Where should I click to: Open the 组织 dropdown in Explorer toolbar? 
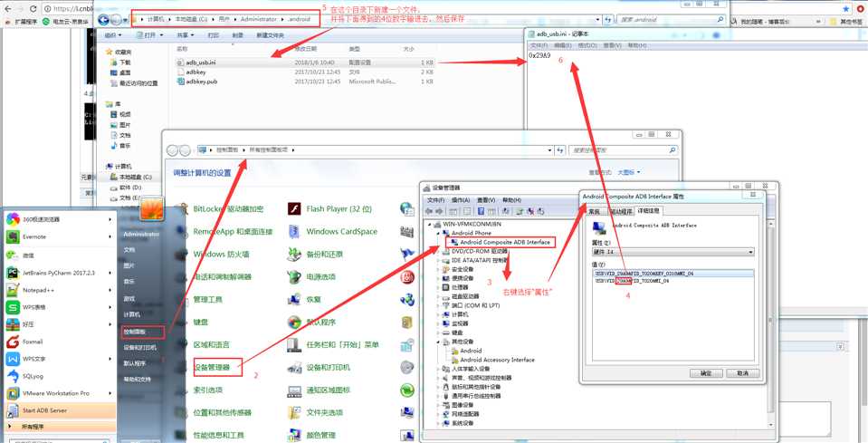click(x=113, y=35)
